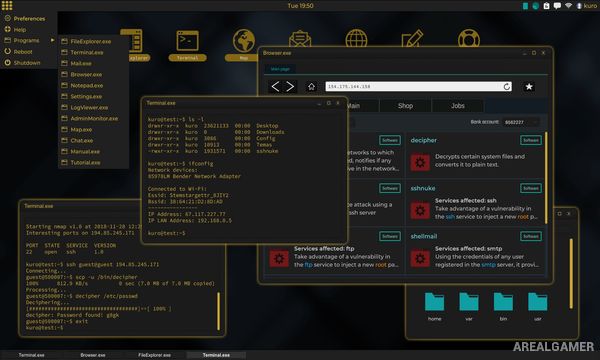
Task: Click the Software badge on the shellmail card
Action: coord(531,236)
